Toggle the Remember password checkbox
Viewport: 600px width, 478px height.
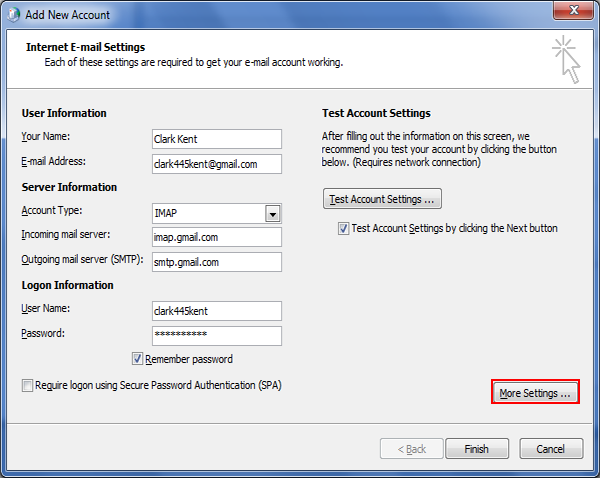coord(139,359)
